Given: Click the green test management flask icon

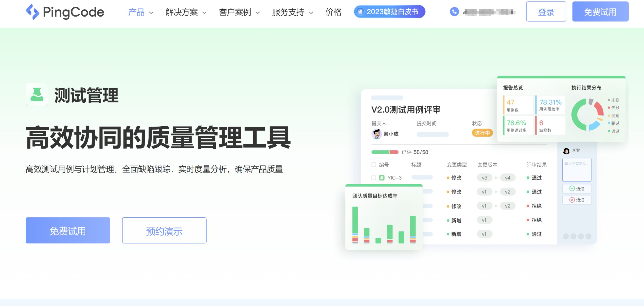Looking at the screenshot, I should [x=37, y=94].
